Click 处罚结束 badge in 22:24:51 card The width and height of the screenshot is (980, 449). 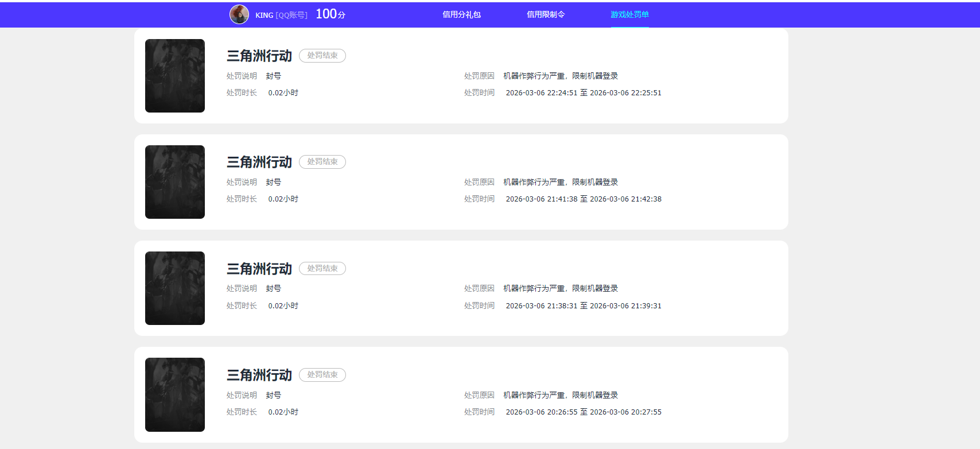click(322, 56)
